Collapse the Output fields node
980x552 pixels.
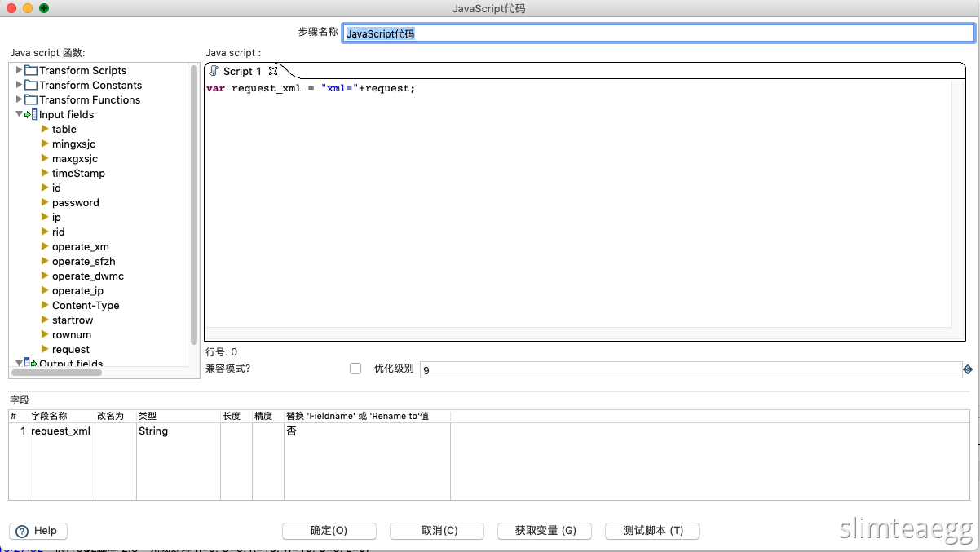(19, 363)
